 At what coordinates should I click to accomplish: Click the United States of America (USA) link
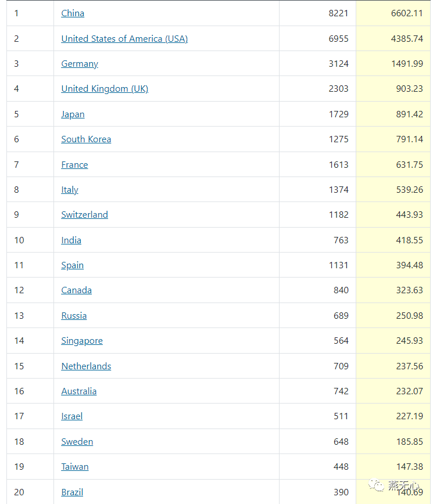pos(124,39)
